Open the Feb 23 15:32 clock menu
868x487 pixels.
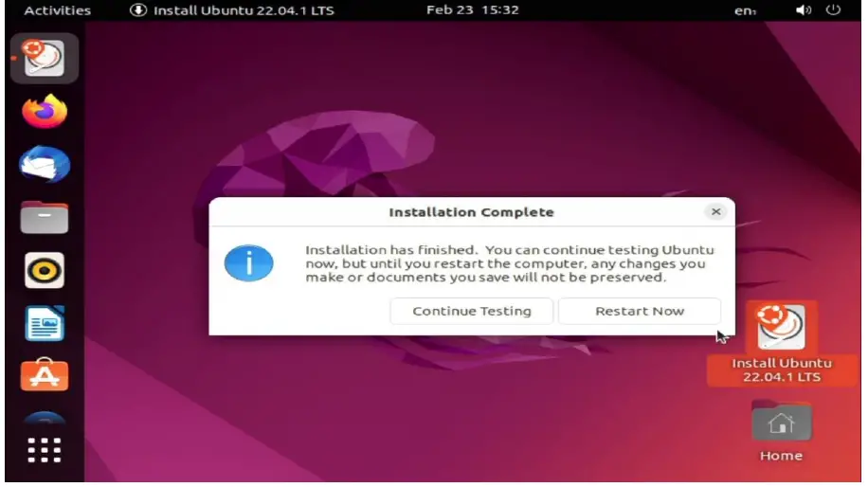[472, 10]
